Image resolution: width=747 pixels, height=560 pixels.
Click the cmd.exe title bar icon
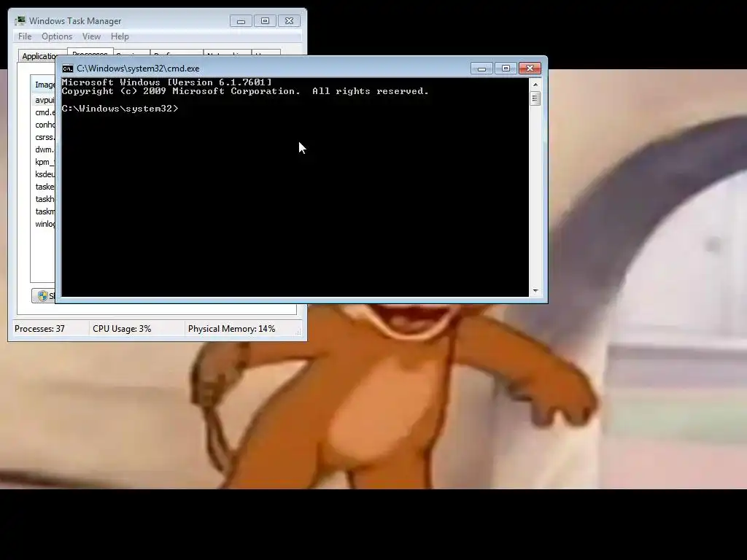68,69
